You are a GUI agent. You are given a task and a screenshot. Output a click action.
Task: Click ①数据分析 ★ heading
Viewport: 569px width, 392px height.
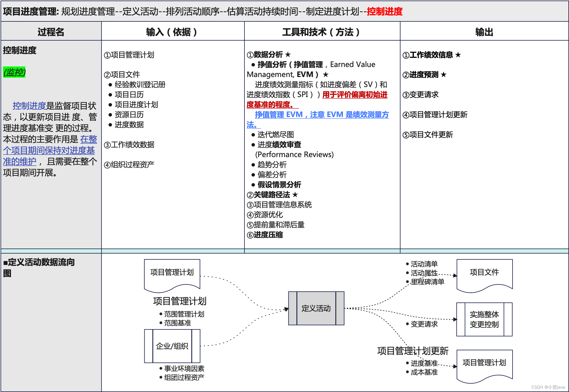269,54
